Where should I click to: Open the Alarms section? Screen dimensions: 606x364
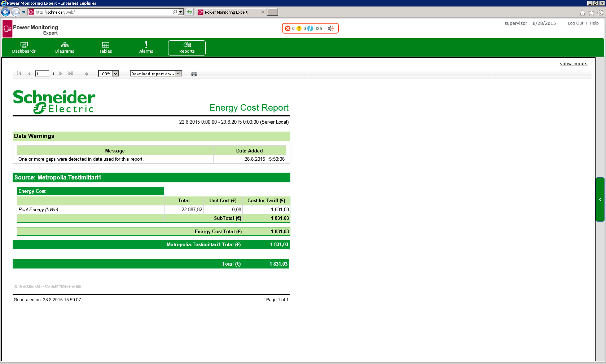(146, 48)
